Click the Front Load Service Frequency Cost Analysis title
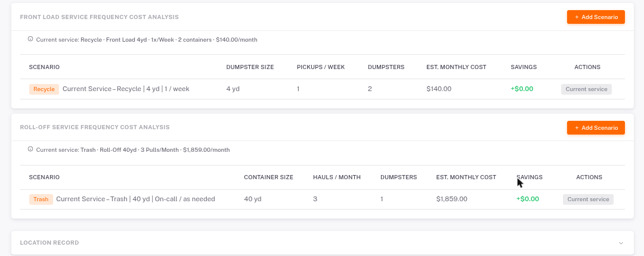The image size is (644, 256). [100, 17]
